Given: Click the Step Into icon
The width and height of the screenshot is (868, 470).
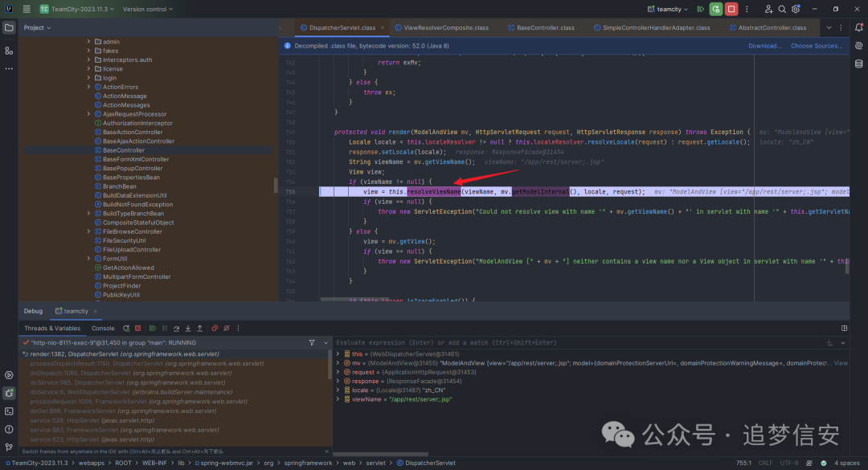Looking at the screenshot, I should pyautogui.click(x=187, y=329).
